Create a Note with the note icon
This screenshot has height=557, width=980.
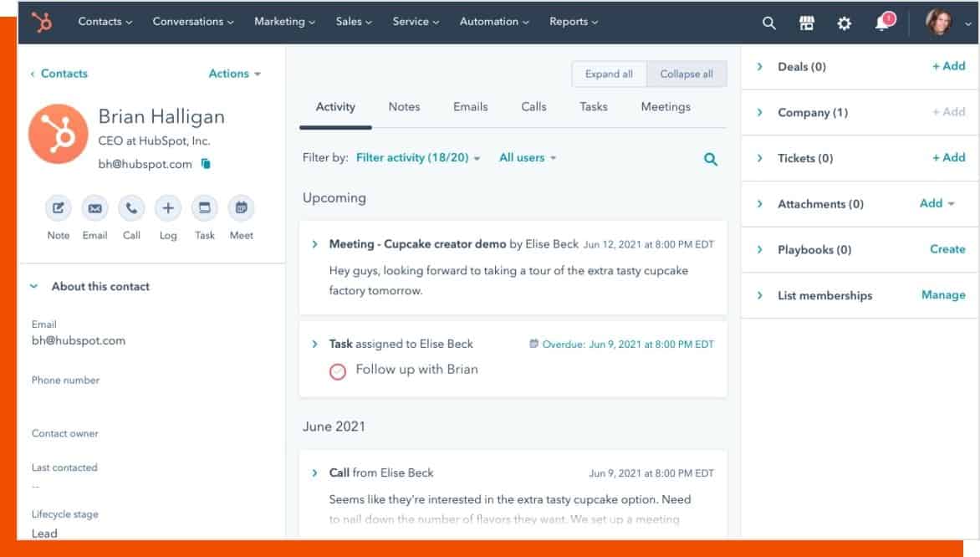59,208
